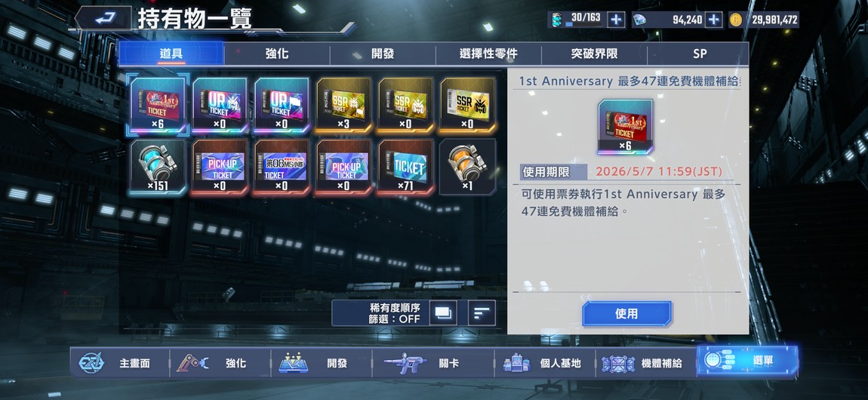The width and height of the screenshot is (868, 400).
Task: Select the 1st Anniversary ticket x6 in grid
Action: pyautogui.click(x=159, y=105)
